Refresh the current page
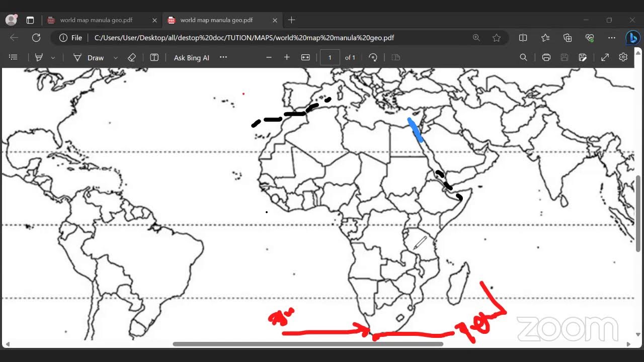This screenshot has height=362, width=644. [x=36, y=38]
